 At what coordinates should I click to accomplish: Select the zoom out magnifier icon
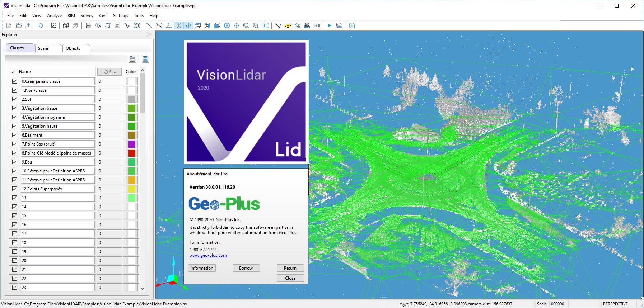tap(256, 25)
